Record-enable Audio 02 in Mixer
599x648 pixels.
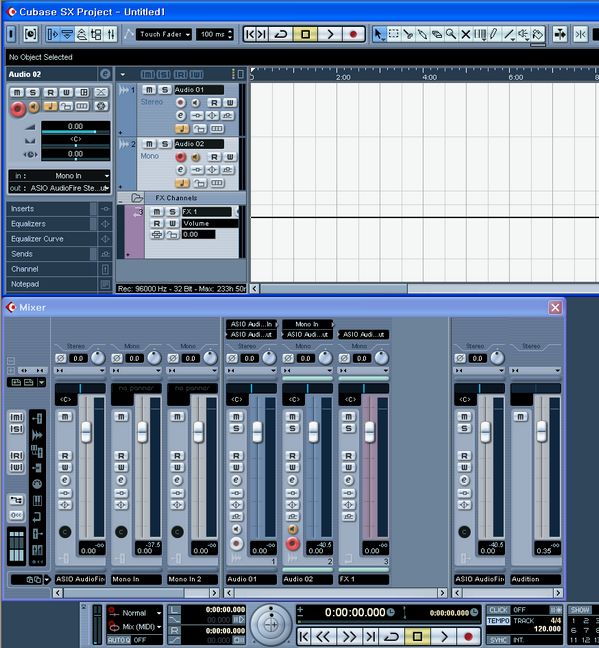[293, 543]
